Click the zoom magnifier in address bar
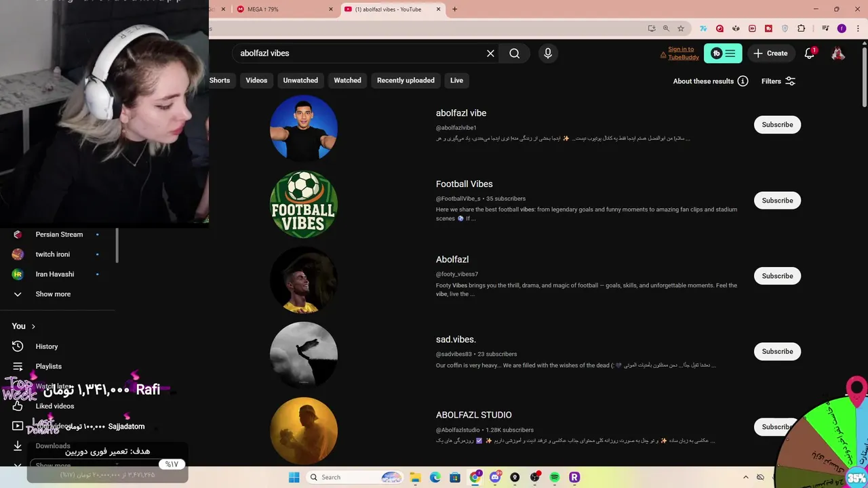Viewport: 868px width, 488px height. point(666,28)
